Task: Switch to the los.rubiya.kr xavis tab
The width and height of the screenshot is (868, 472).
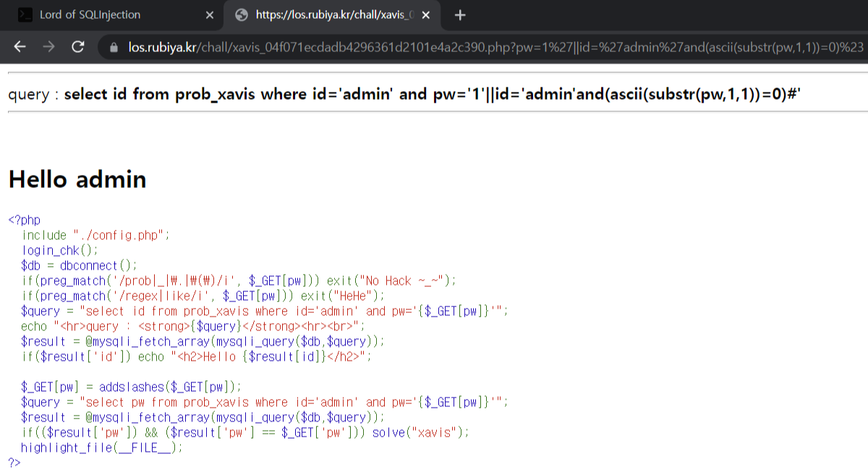Action: coord(333,14)
